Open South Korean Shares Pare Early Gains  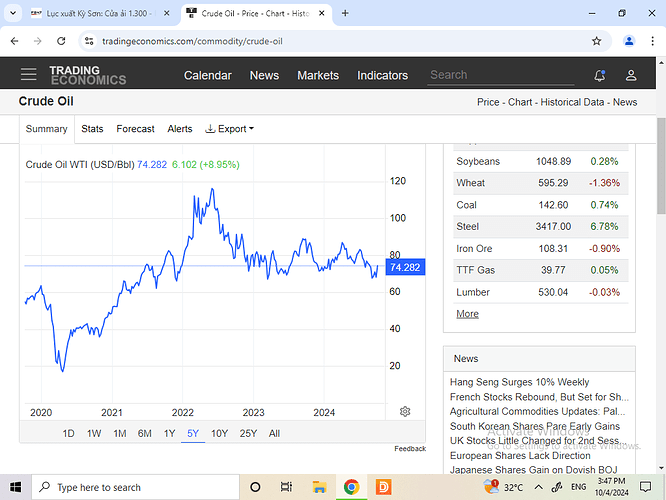[x=534, y=426]
